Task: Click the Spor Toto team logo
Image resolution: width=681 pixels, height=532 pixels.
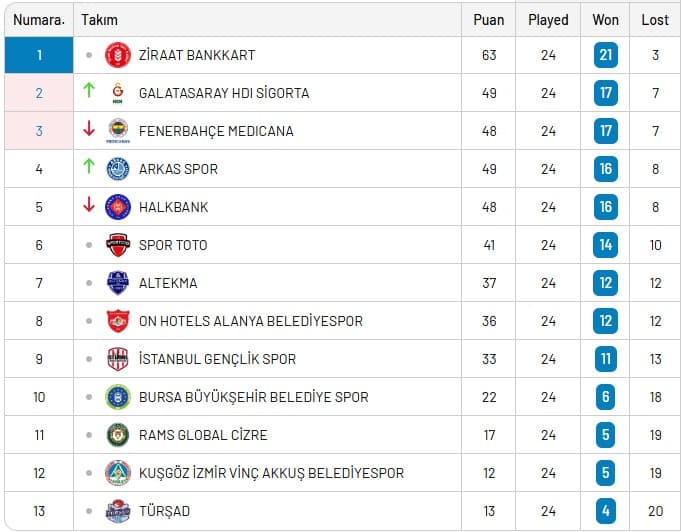Action: 118,245
